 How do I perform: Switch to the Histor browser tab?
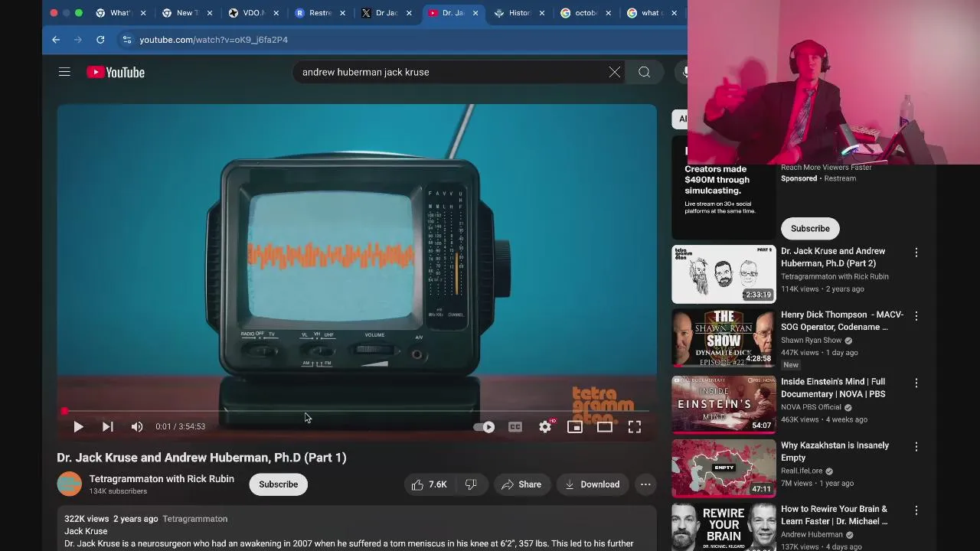pyautogui.click(x=520, y=13)
